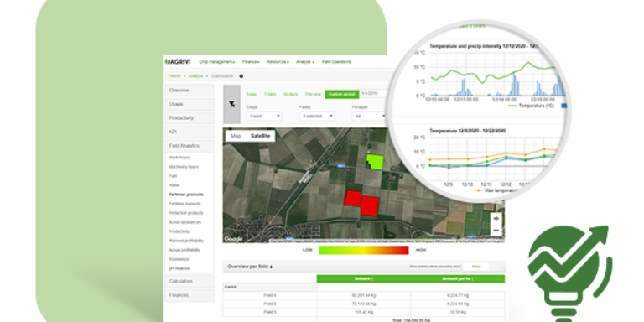The image size is (644, 322).
Task: Click the funnel filter icon
Action: pyautogui.click(x=232, y=104)
